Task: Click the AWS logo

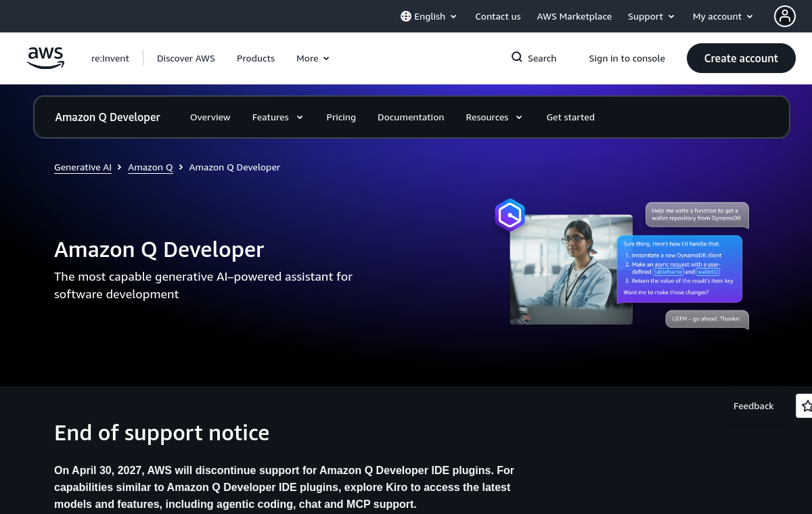Action: (46, 58)
